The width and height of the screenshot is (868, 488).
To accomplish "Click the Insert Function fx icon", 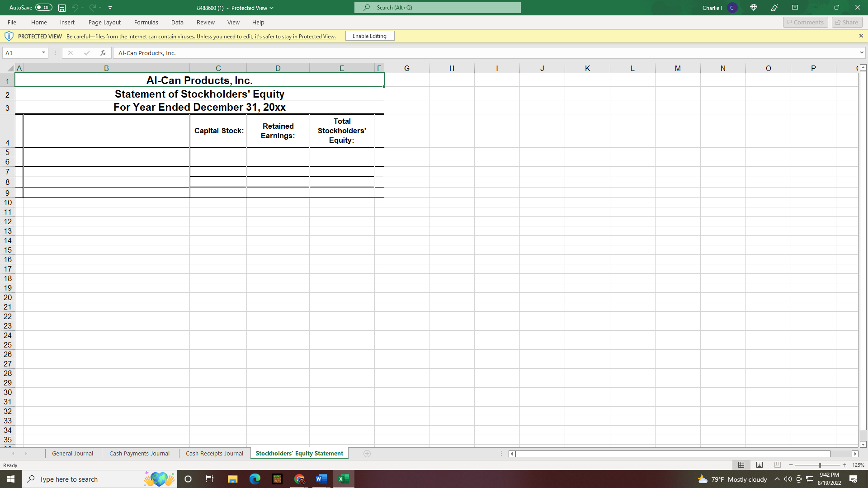I will pos(103,53).
